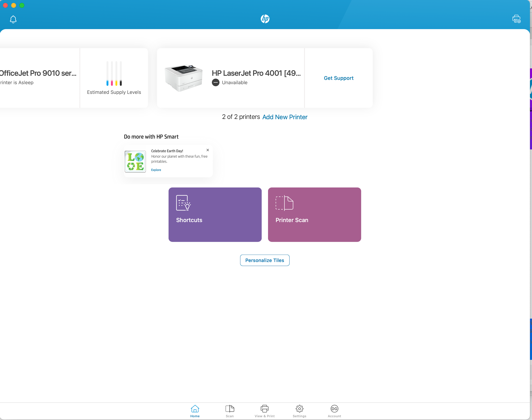The width and height of the screenshot is (532, 420).
Task: Open the View & Print tab
Action: point(265,411)
